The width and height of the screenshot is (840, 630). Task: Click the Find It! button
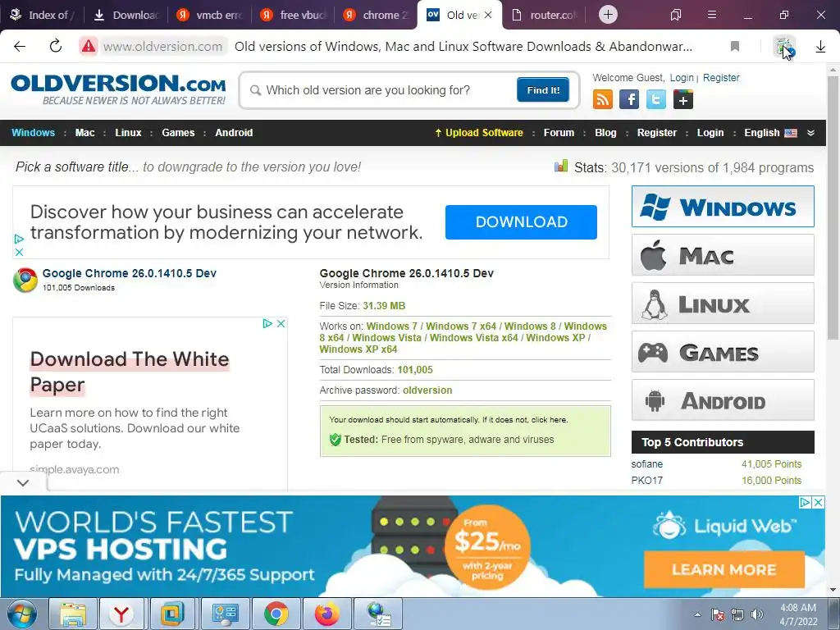click(x=543, y=90)
